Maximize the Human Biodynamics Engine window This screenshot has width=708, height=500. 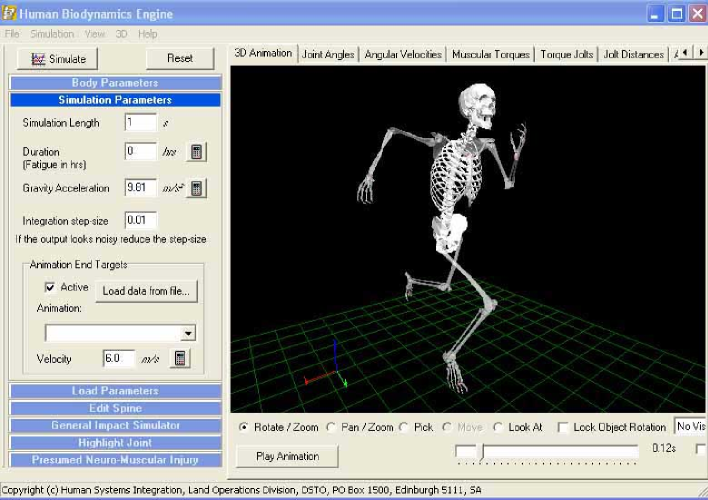[676, 14]
